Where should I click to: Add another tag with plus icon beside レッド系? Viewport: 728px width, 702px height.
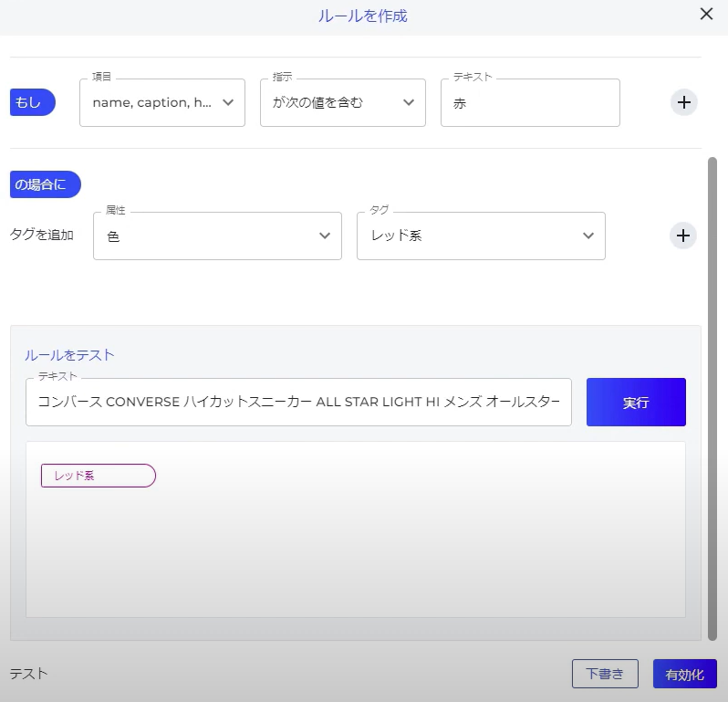click(683, 236)
